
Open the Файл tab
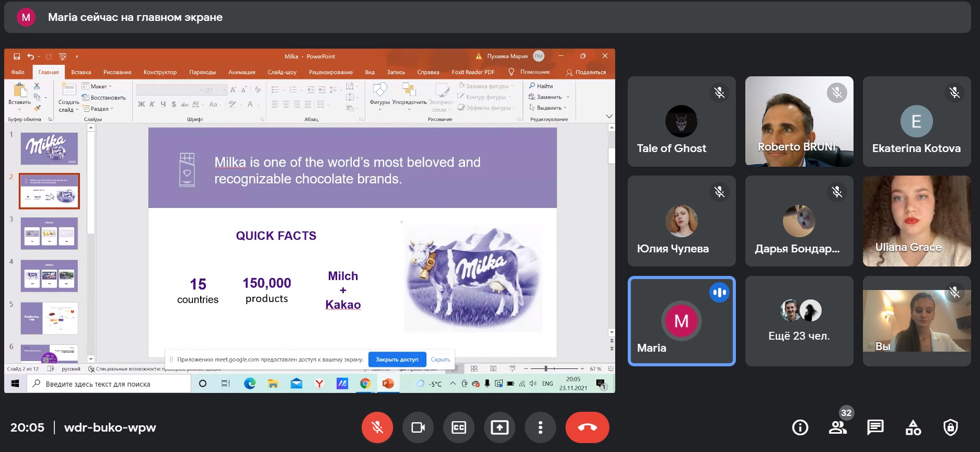tap(18, 72)
